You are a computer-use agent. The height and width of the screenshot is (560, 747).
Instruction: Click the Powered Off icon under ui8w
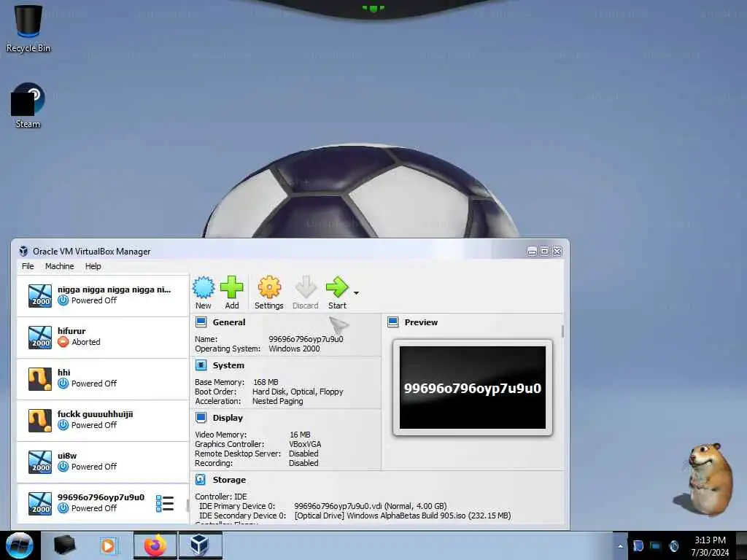pyautogui.click(x=63, y=467)
